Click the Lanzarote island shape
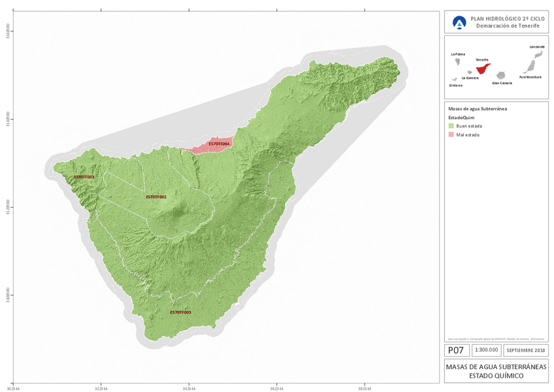Viewport: 554px width, 392px height. click(x=540, y=54)
